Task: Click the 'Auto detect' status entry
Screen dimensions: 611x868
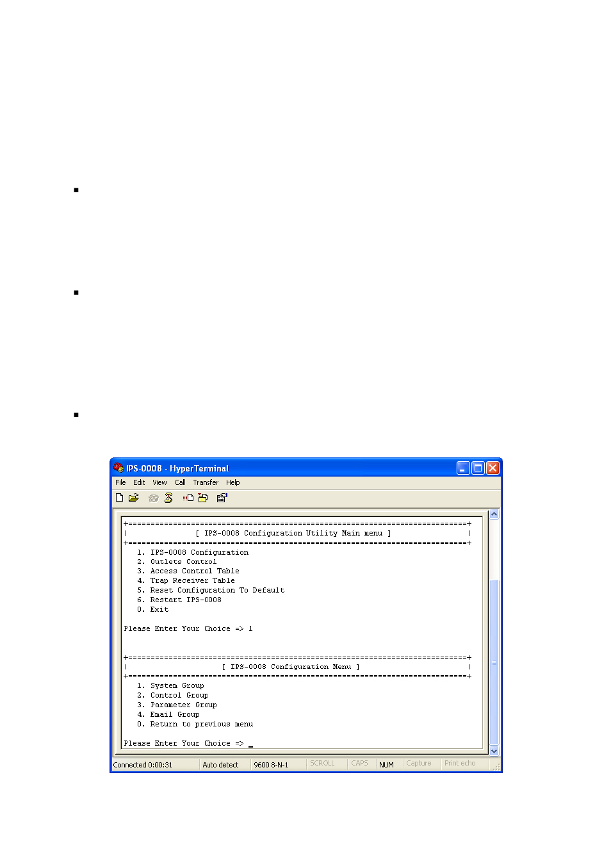Action: coord(220,765)
